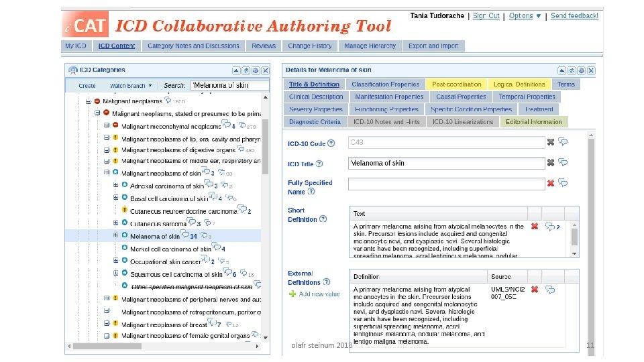Screen dimensions: 644x362
Task: Click the category Search input field
Action: [229, 85]
